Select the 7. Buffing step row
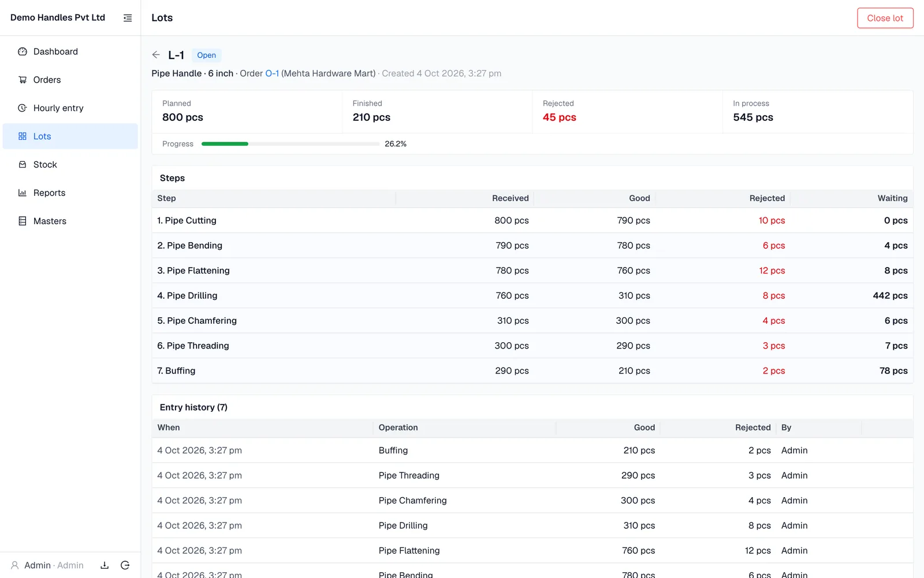This screenshot has width=924, height=578. [532, 370]
